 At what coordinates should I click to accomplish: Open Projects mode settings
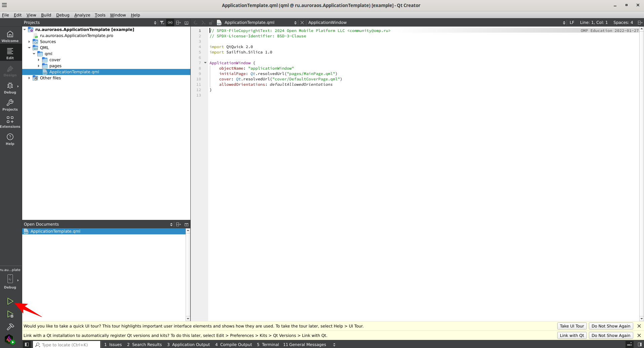10,105
